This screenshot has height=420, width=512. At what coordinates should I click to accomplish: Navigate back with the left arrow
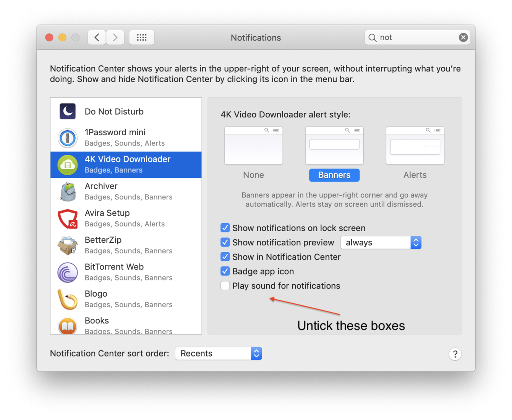click(96, 37)
